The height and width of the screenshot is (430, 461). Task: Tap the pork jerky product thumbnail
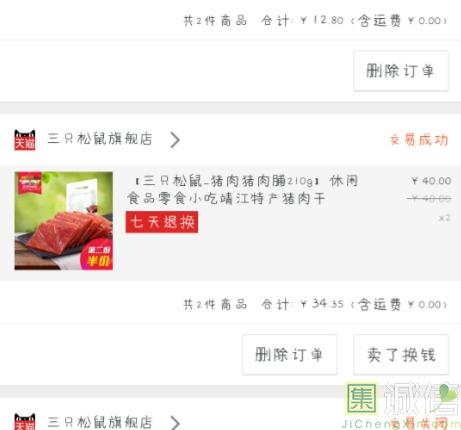click(x=64, y=221)
